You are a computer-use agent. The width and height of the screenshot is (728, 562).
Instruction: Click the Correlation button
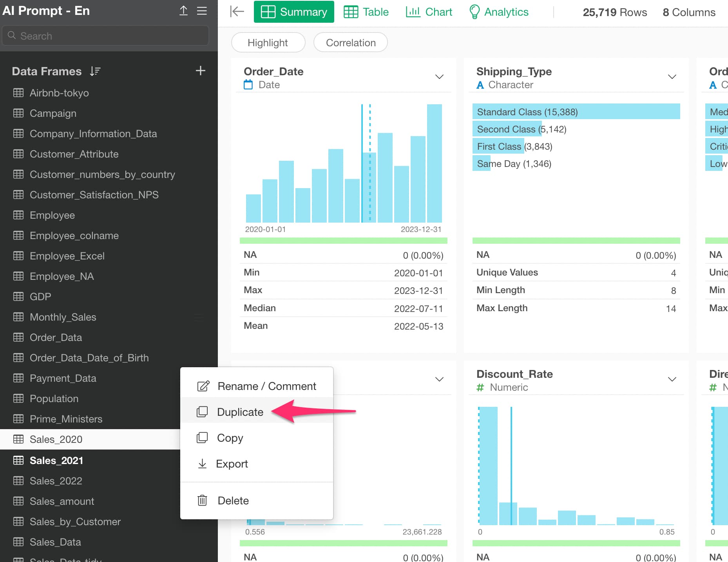pyautogui.click(x=351, y=42)
